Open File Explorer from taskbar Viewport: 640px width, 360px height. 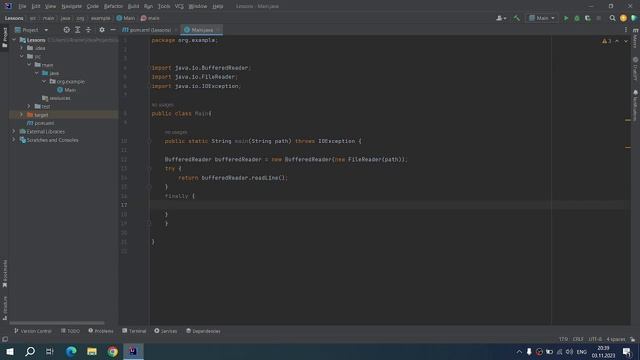tap(92, 351)
